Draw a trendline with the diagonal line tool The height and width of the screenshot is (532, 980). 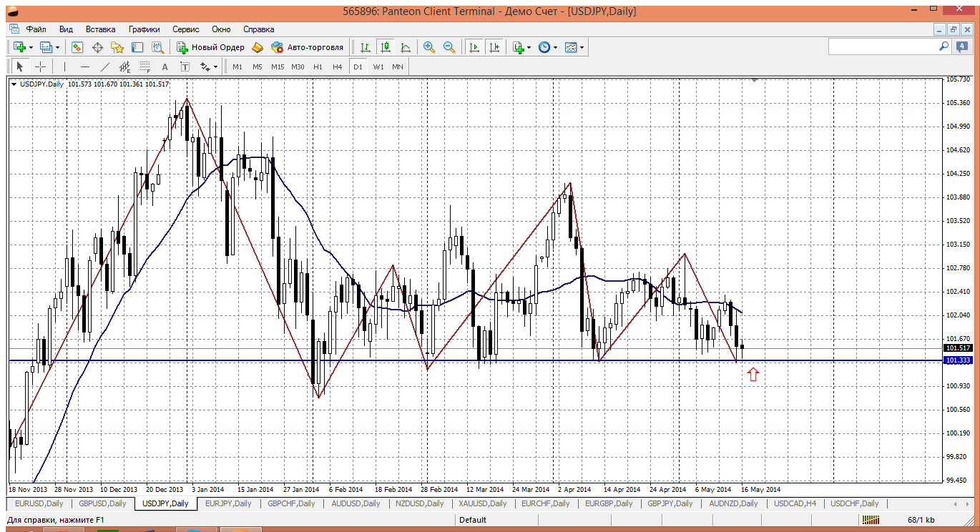(x=105, y=67)
